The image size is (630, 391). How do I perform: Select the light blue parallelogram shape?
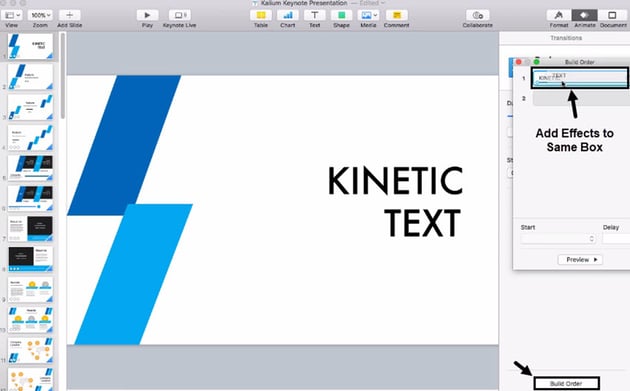click(x=134, y=274)
